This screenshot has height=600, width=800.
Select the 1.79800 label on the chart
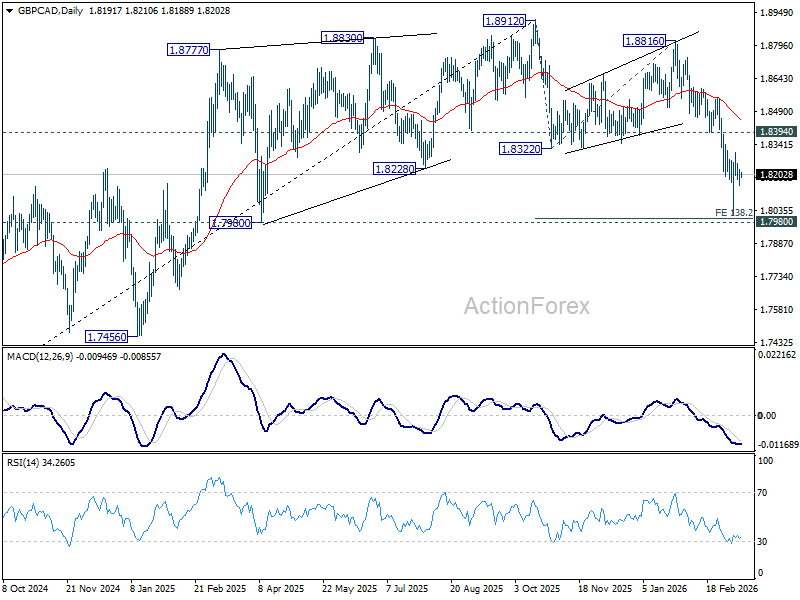pyautogui.click(x=231, y=223)
